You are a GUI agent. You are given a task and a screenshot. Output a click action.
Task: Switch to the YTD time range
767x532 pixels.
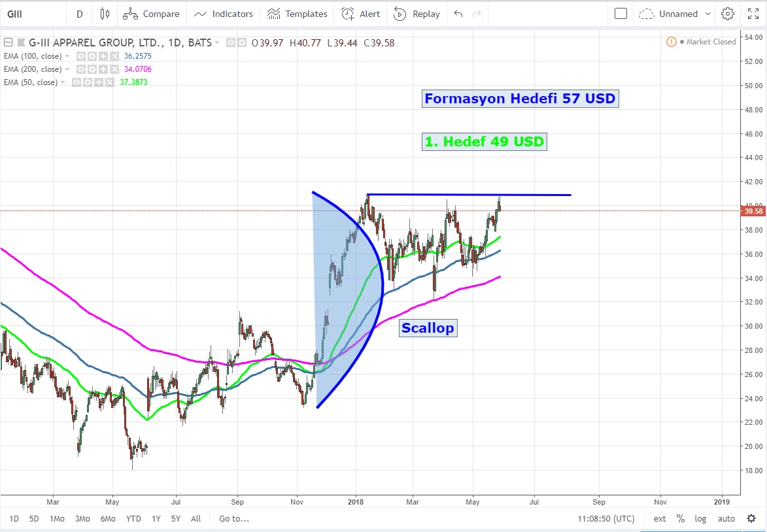(133, 519)
